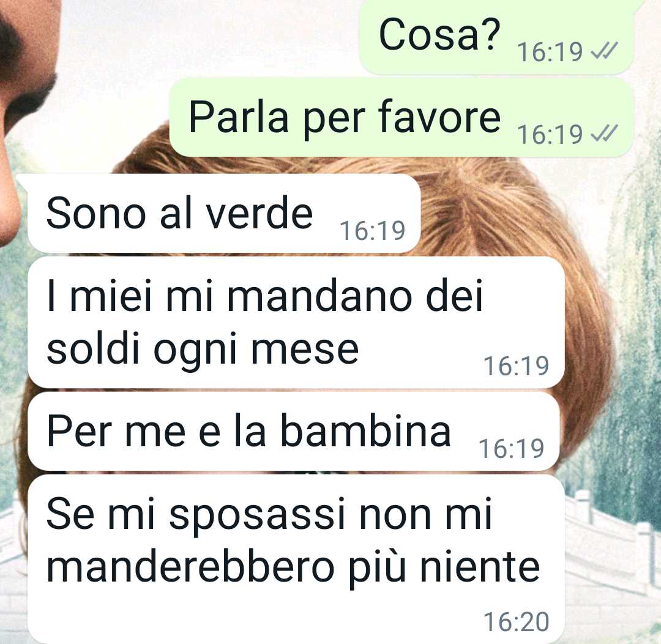Viewport: 661px width, 644px height.
Task: Click the timestamp on "Per me e la bambina"
Action: point(511,448)
